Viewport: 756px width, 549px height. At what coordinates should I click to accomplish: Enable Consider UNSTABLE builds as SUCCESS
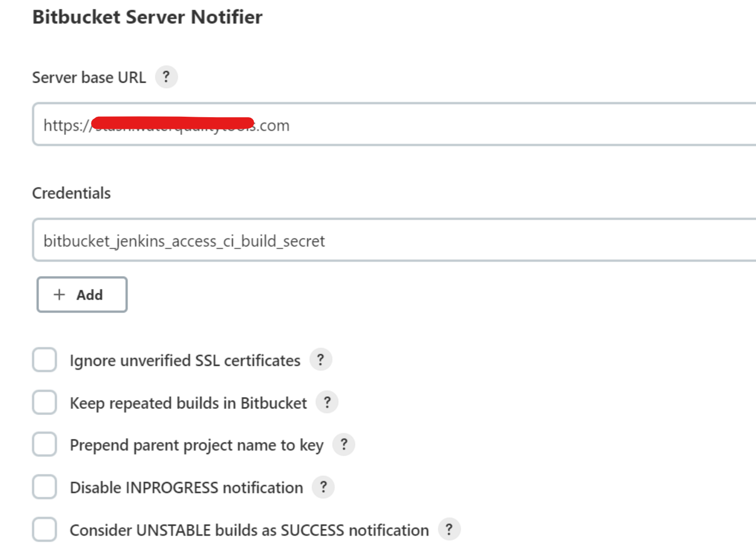45,529
